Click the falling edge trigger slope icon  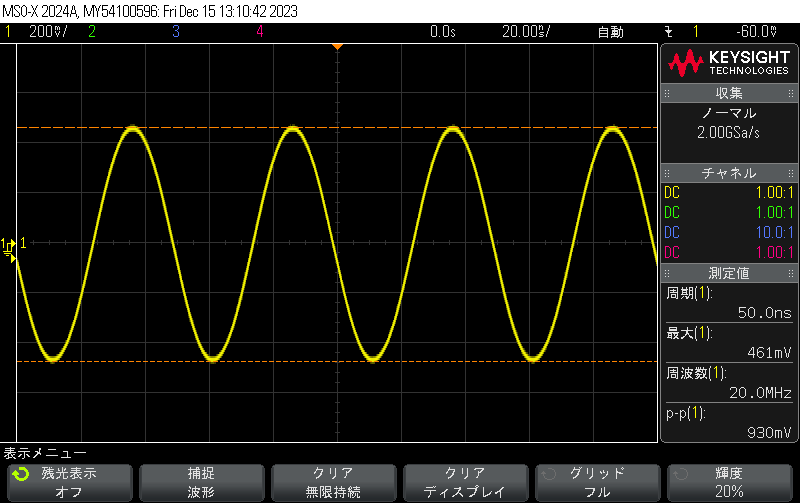668,32
